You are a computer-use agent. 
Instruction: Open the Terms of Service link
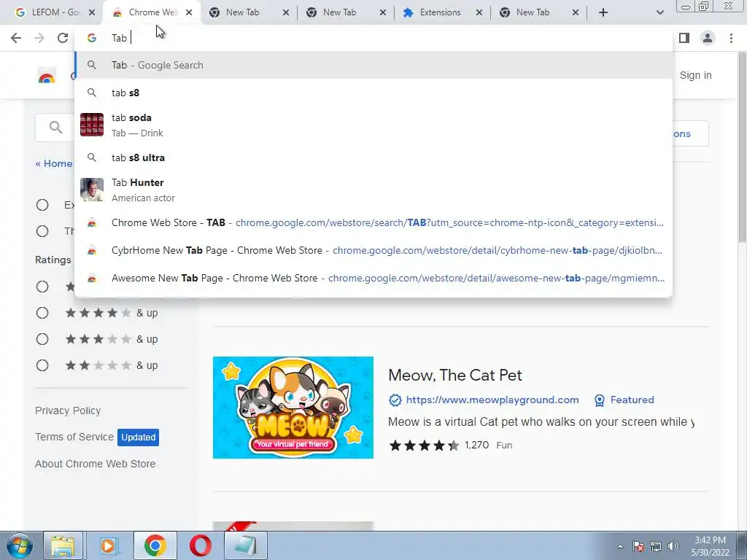pyautogui.click(x=74, y=437)
